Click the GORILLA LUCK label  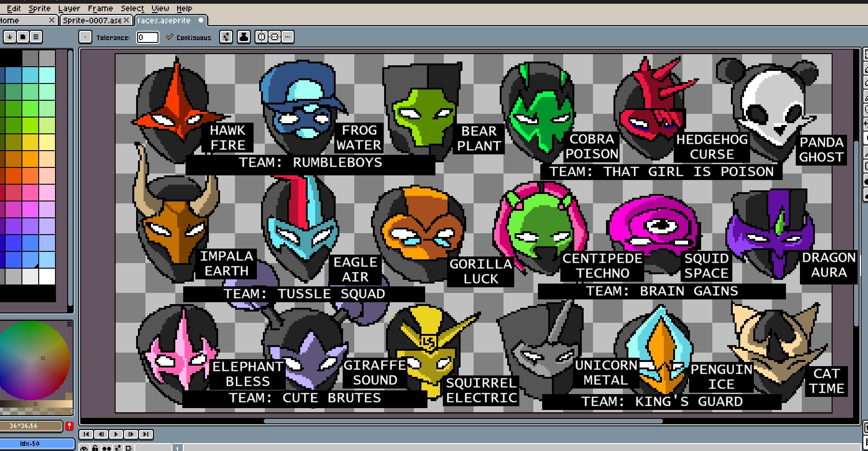point(481,271)
